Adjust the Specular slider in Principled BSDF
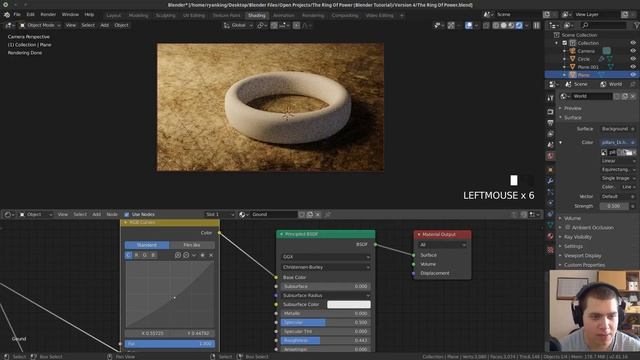640x360 pixels. (x=326, y=322)
